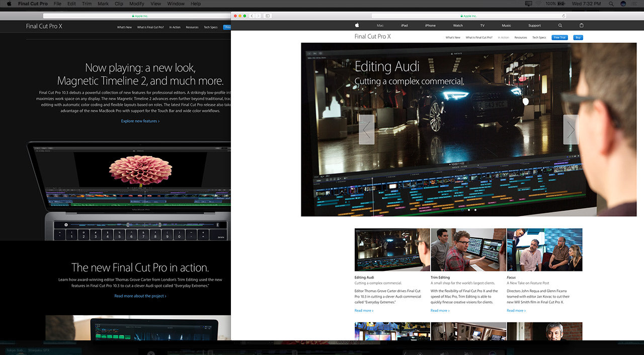Viewport: 644px width, 355px height.
Task: Click the shopping bag icon in Apple navigation
Action: pos(582,25)
